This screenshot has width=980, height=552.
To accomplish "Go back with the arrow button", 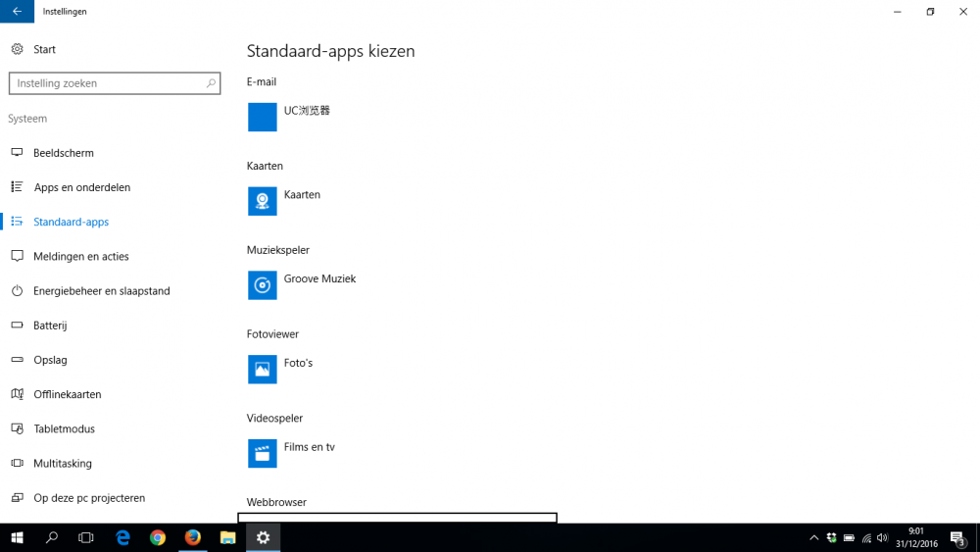I will (17, 11).
